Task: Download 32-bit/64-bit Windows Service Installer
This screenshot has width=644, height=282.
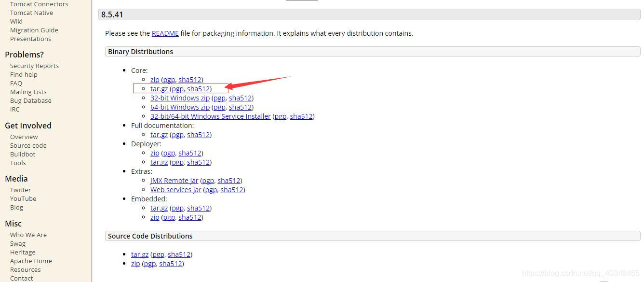Action: [x=211, y=116]
